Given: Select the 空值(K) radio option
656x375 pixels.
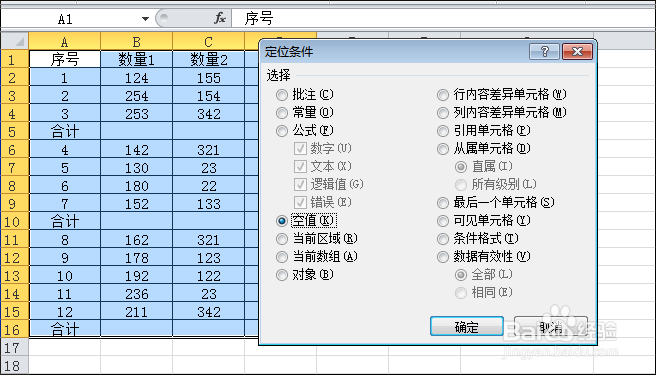Looking at the screenshot, I should pos(306,221).
